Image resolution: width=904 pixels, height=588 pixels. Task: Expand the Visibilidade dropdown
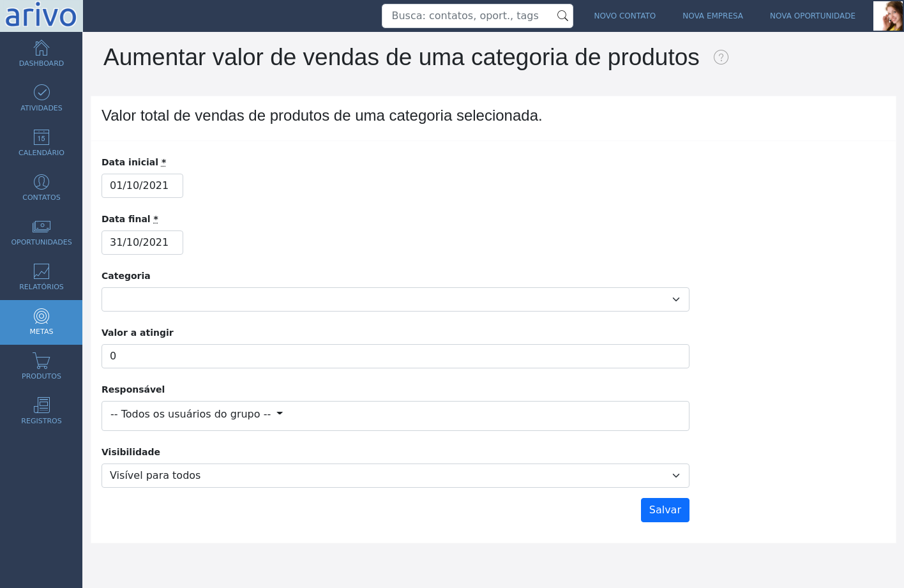click(395, 476)
